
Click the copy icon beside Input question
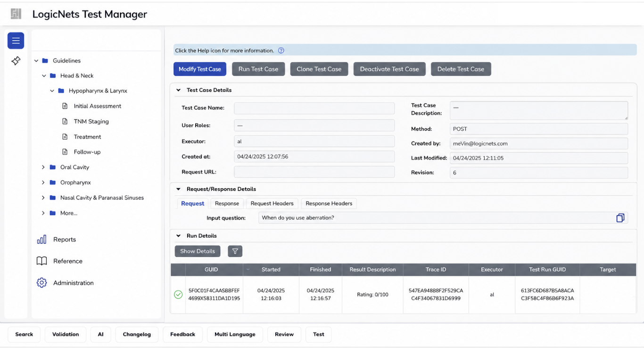click(x=620, y=218)
